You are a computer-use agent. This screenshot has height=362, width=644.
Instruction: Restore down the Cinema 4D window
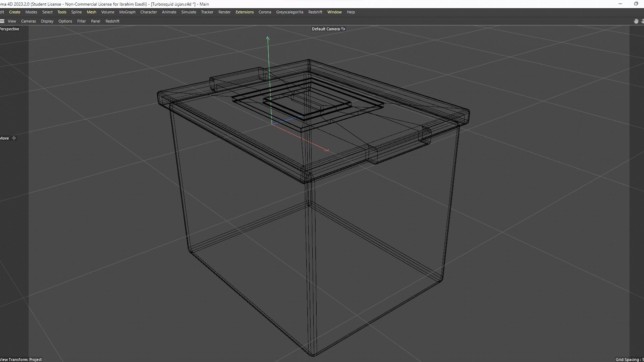pyautogui.click(x=636, y=4)
